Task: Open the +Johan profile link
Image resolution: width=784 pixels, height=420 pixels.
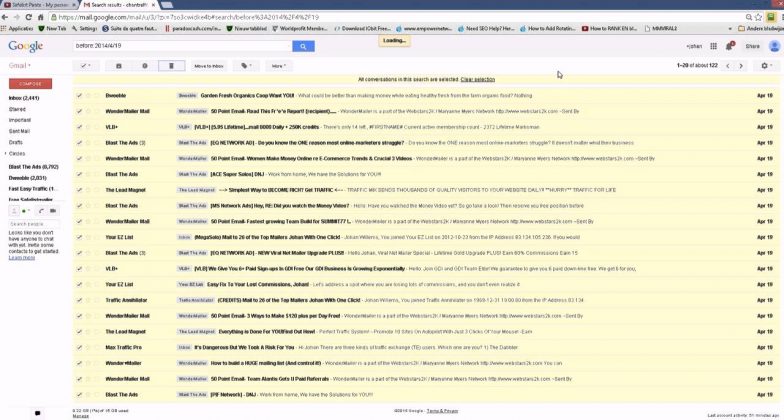Action: tap(694, 46)
